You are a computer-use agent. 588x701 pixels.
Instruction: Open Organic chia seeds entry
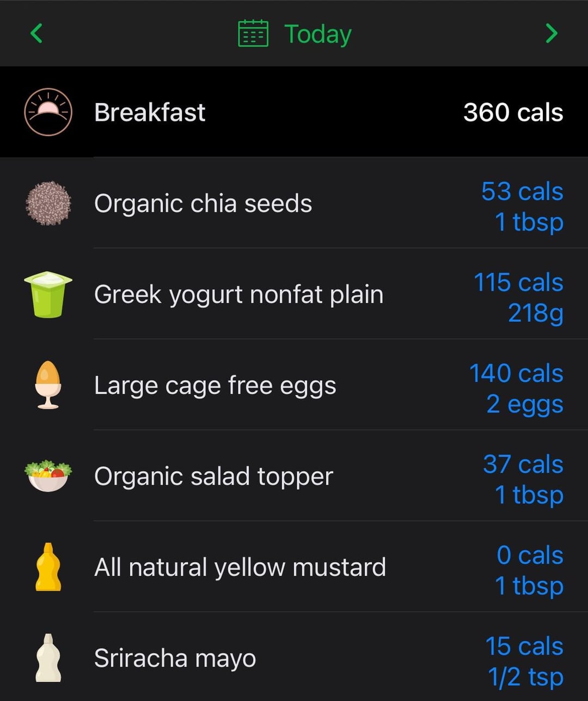(x=294, y=203)
